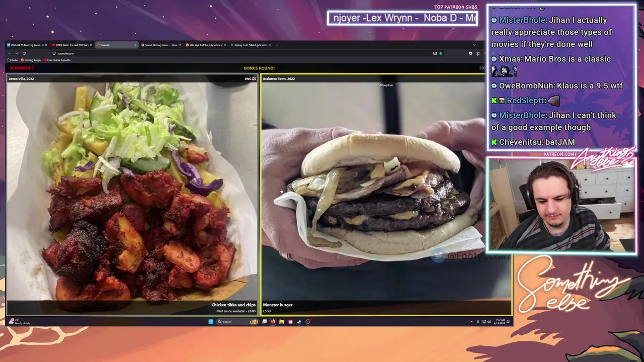Screen dimensions: 644x362
Task: Reload the scrandle.com page
Action: (24, 53)
